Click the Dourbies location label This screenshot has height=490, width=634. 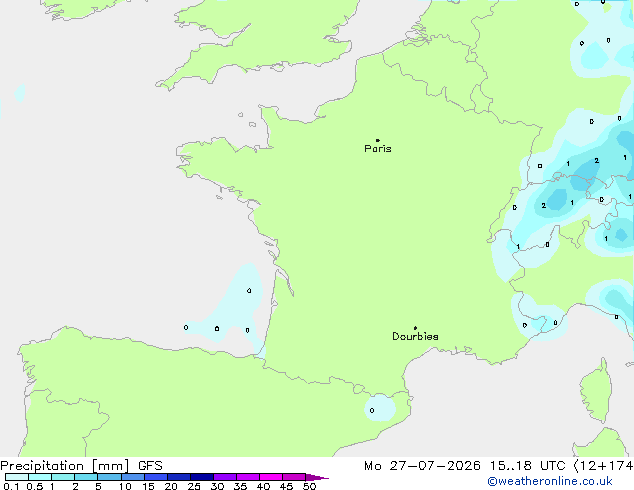pos(415,336)
